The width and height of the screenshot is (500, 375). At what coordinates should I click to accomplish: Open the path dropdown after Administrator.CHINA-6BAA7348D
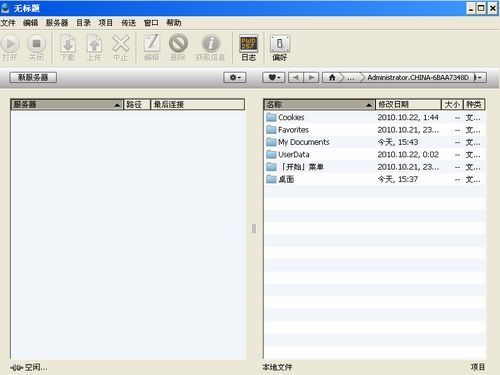click(480, 78)
